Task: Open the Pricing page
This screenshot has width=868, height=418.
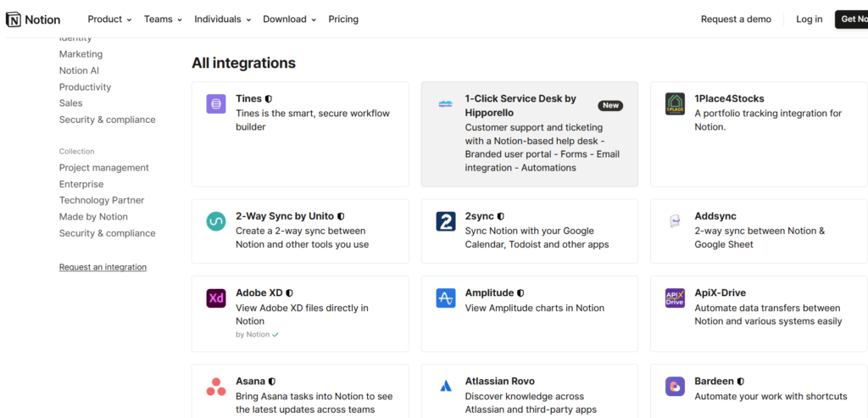Action: [343, 20]
